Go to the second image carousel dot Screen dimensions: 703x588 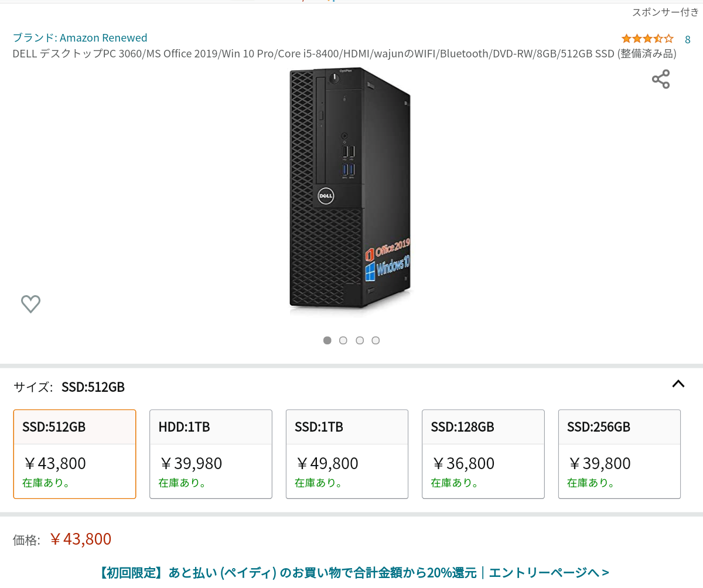[x=343, y=340]
